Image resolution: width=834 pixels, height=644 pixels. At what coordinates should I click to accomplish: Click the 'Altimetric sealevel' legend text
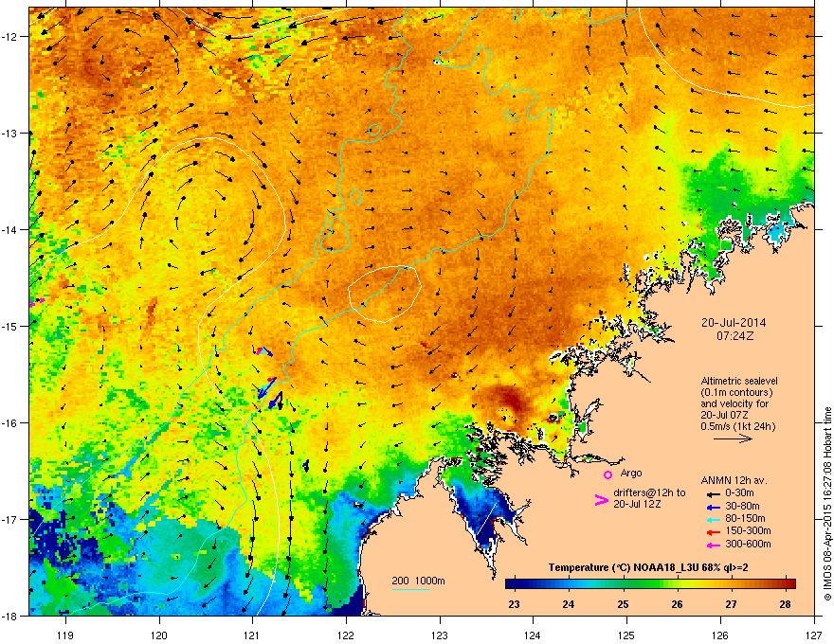pos(739,381)
